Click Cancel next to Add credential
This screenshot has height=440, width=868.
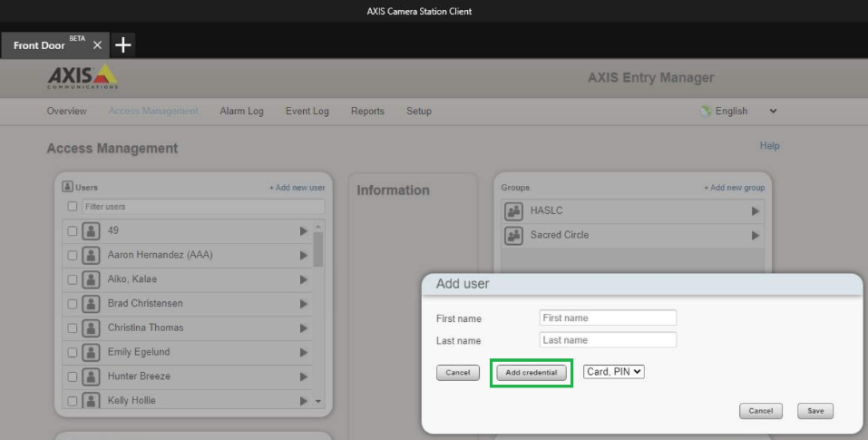click(458, 373)
